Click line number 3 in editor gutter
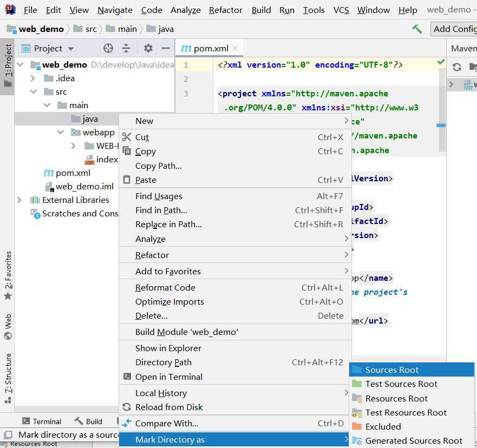Image resolution: width=477 pixels, height=448 pixels. click(186, 93)
